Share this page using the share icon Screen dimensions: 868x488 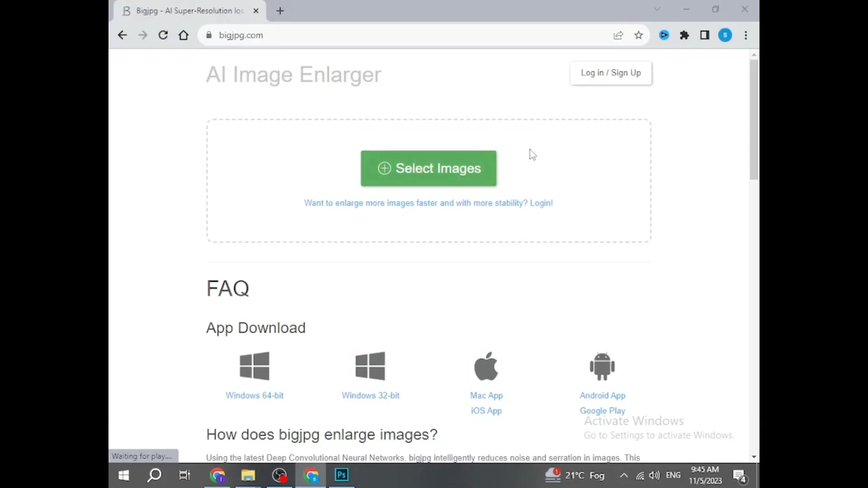(618, 35)
